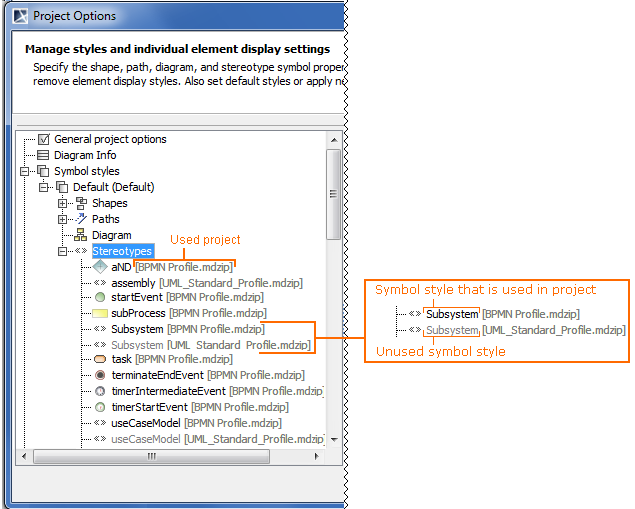Click the subProcess yellow rectangle icon

coord(100,313)
